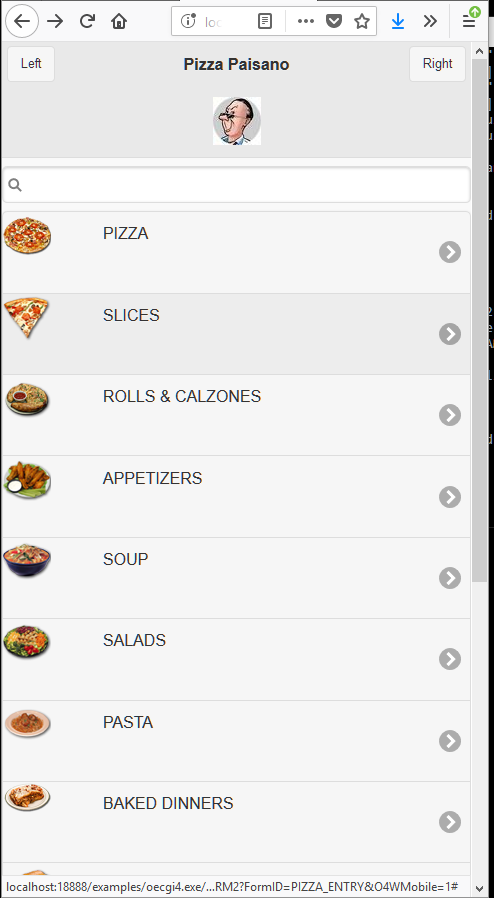Click the menu search input field
The width and height of the screenshot is (494, 898).
pos(236,185)
